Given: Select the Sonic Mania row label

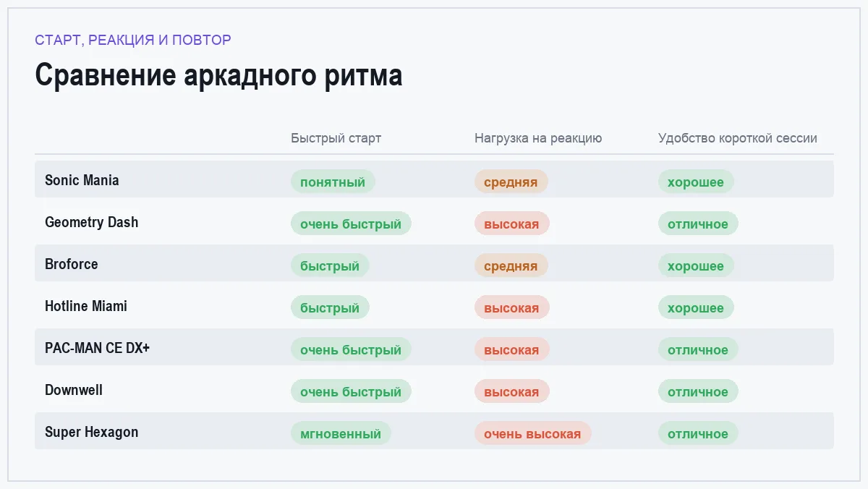Looking at the screenshot, I should coord(82,180).
